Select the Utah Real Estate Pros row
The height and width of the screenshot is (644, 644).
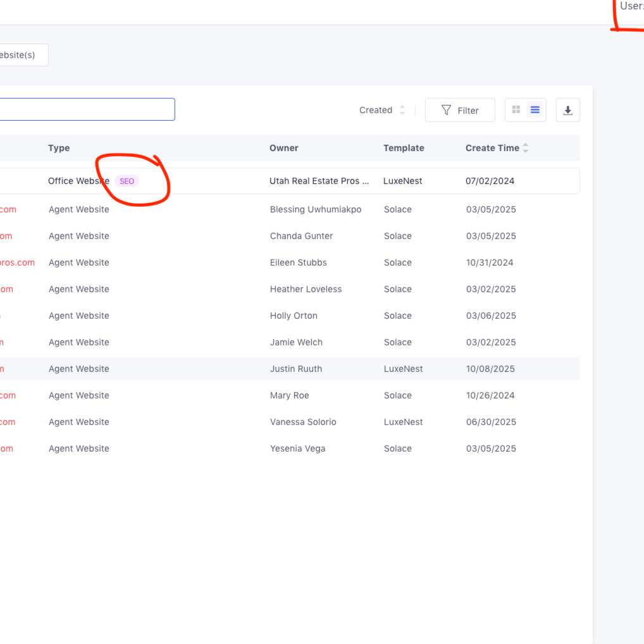319,181
